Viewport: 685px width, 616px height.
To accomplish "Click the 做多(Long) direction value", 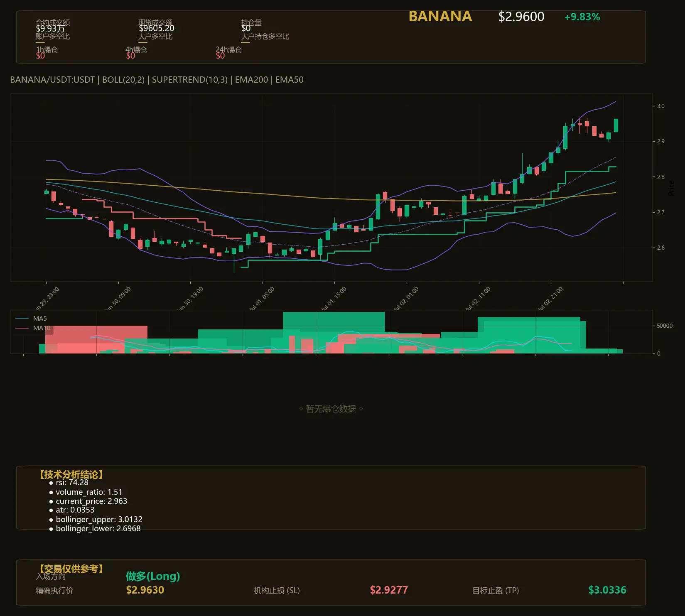I will [153, 576].
